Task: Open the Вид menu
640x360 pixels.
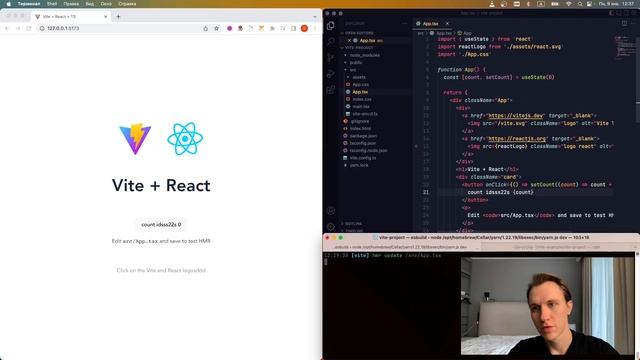Action: [x=90, y=4]
